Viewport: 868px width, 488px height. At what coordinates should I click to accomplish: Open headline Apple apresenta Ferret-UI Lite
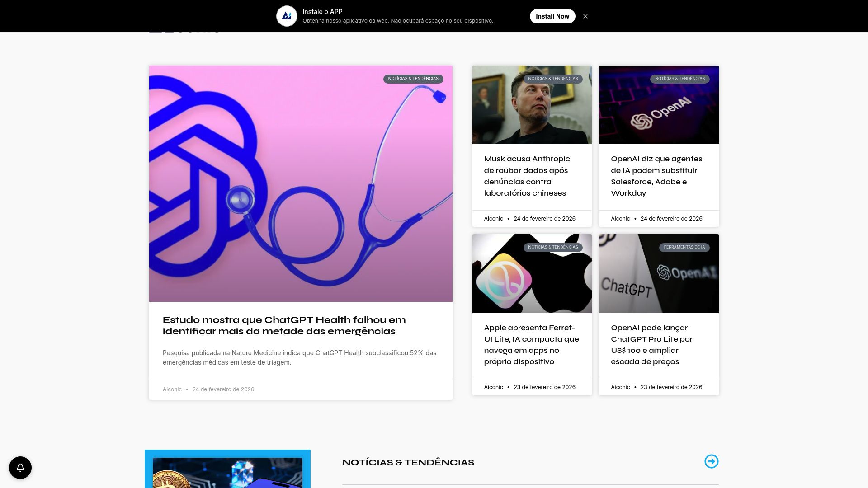coord(531,344)
